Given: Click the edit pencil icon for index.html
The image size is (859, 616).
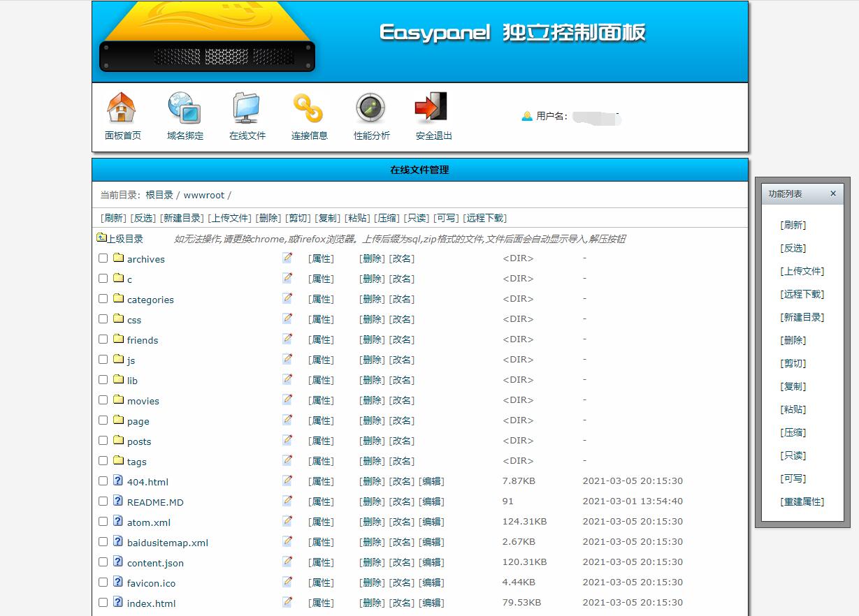Looking at the screenshot, I should pyautogui.click(x=287, y=602).
